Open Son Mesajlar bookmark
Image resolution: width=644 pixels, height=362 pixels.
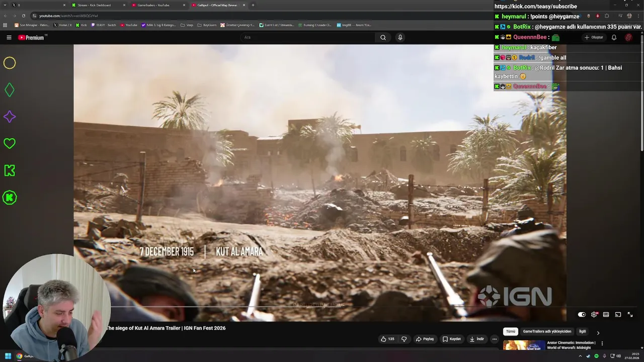click(x=32, y=25)
